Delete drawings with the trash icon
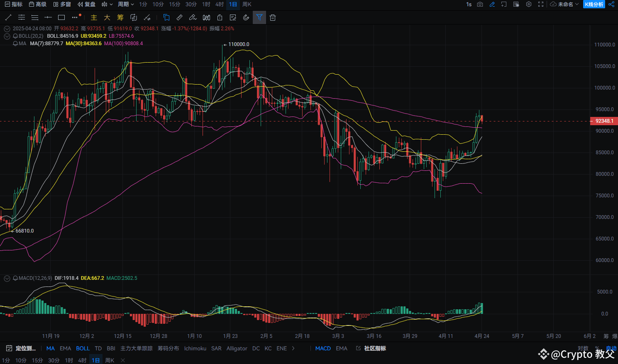618x364 pixels. [x=273, y=17]
